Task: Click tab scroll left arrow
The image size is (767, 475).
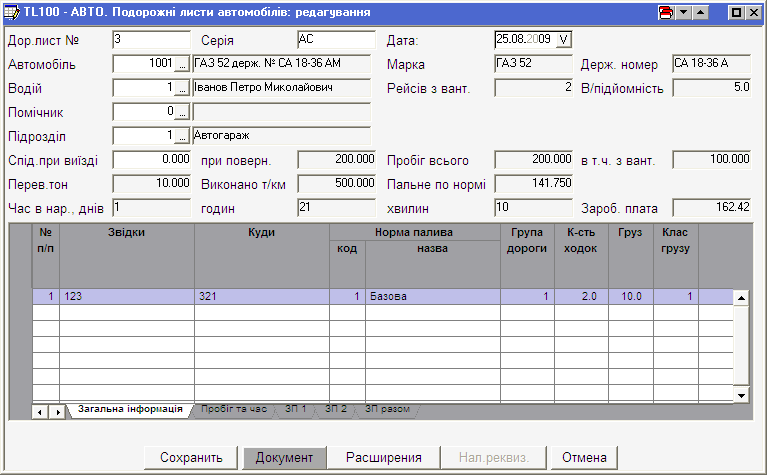Action: (x=40, y=412)
